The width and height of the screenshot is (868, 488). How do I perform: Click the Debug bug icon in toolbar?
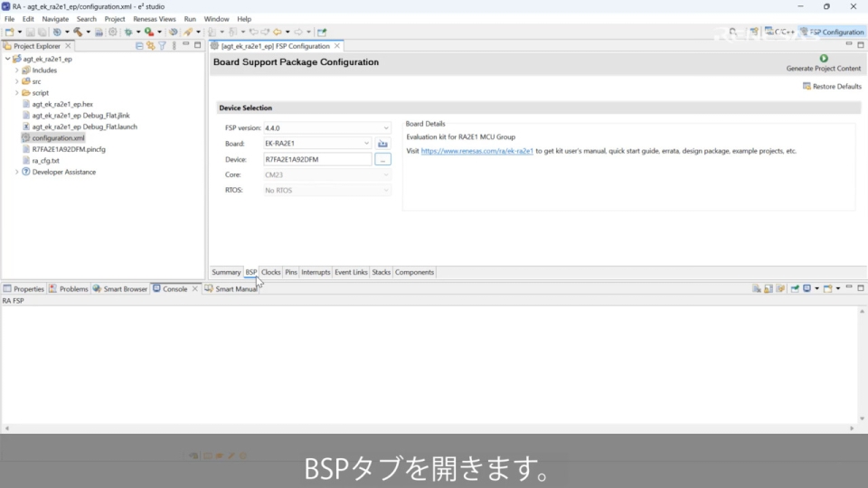(127, 33)
